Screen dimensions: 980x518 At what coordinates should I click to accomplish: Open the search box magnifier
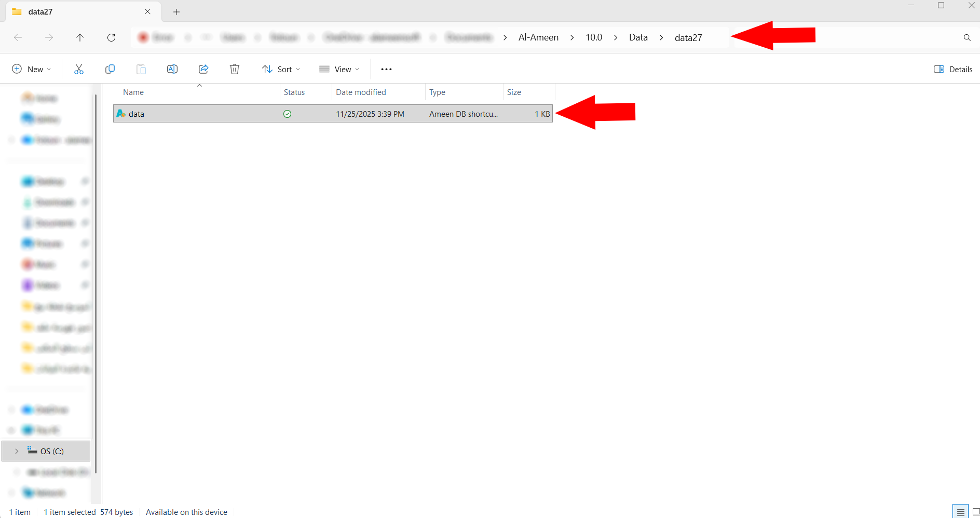point(967,37)
